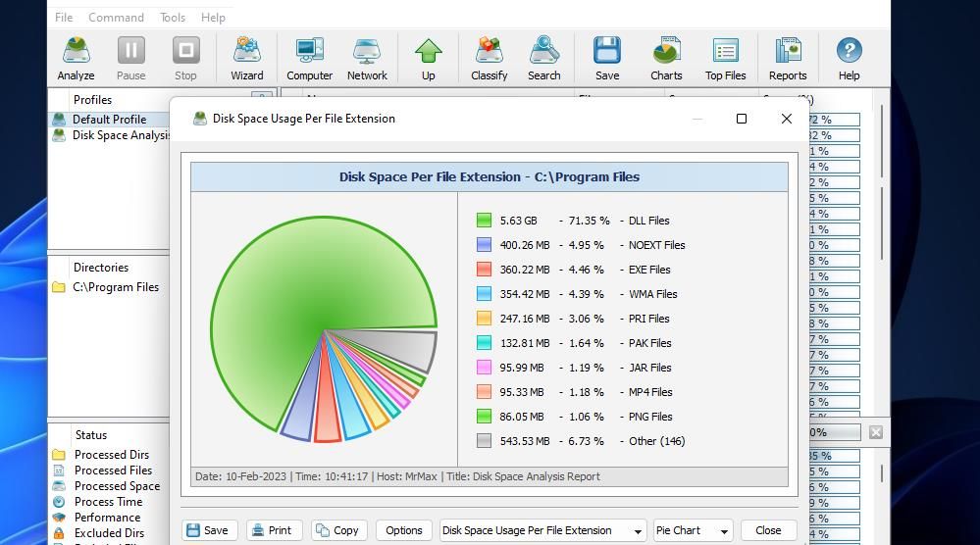Click the green PNG Files swatch

[x=484, y=417]
